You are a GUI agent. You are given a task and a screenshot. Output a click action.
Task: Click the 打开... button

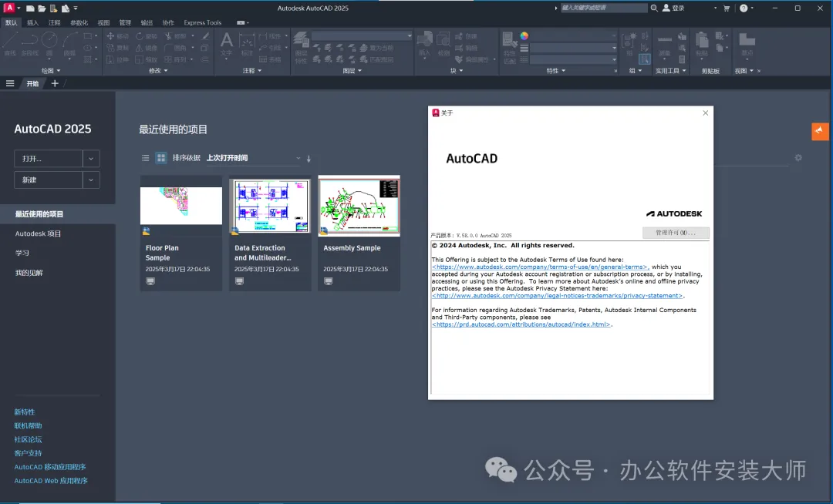click(x=49, y=159)
